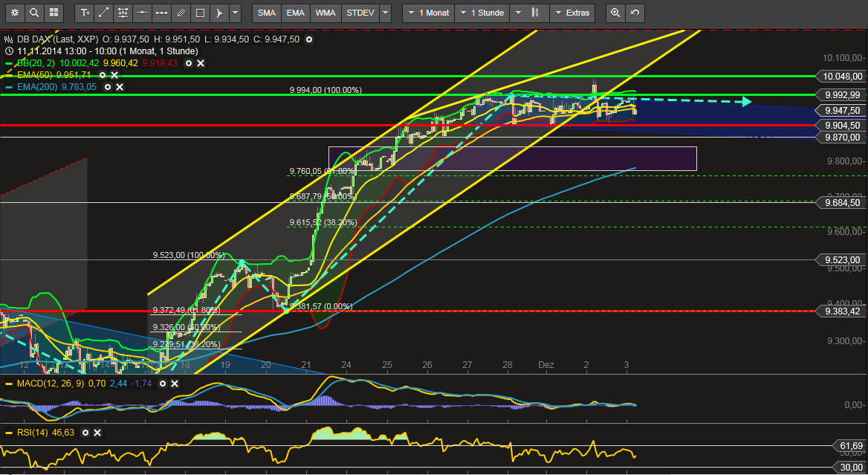Select the three-point line segment tool

click(x=162, y=13)
